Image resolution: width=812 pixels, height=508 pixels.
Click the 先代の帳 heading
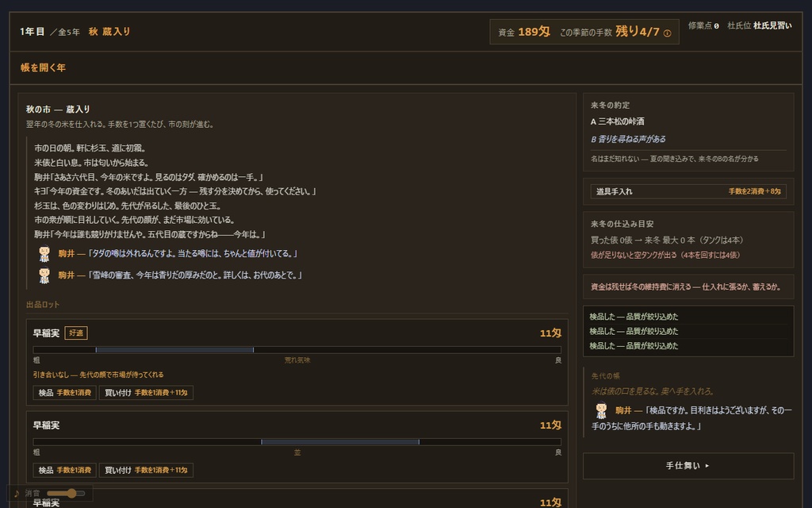(605, 375)
